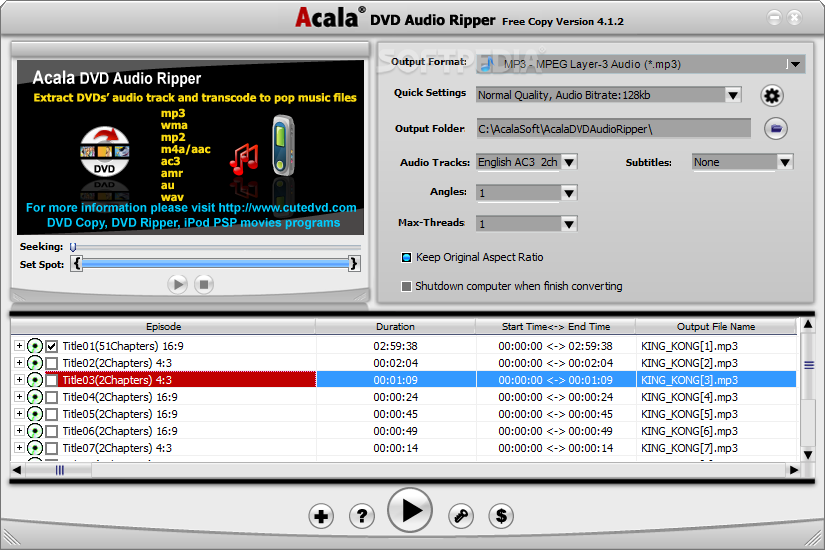Open the register key button
This screenshot has height=550, width=825.
461,516
